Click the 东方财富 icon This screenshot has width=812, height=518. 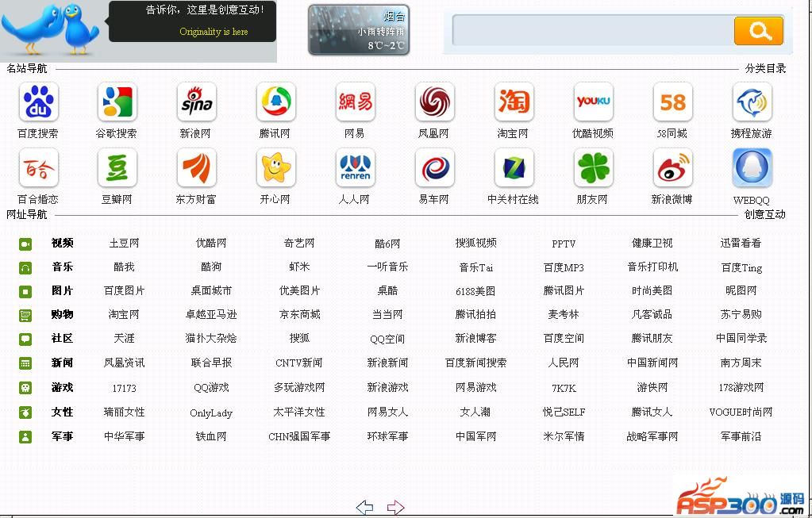point(197,167)
